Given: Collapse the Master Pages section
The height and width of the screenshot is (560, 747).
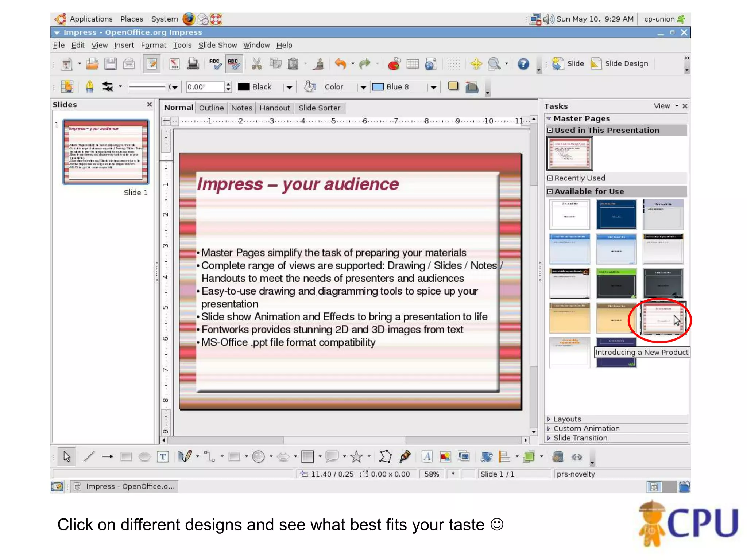Looking at the screenshot, I should pos(549,118).
